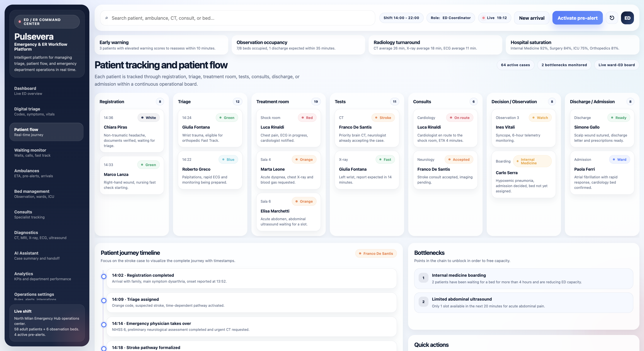
Task: Open the Early warning summary card
Action: coord(161,45)
